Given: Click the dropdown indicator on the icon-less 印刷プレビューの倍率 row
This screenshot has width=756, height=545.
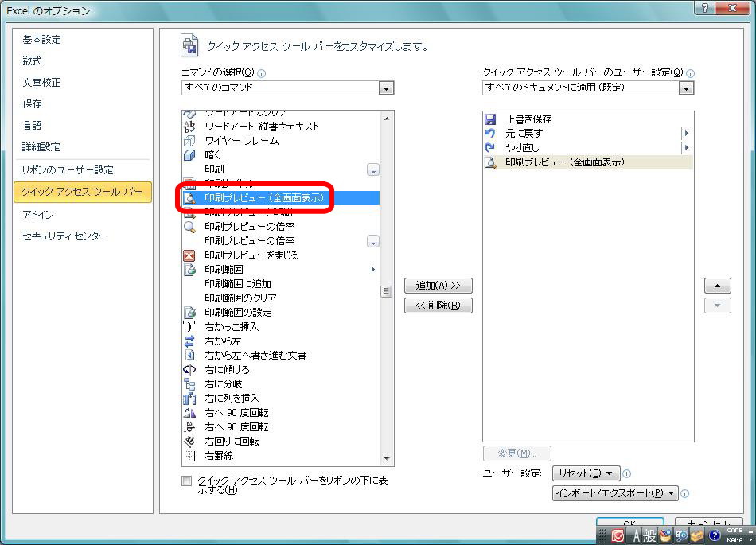Looking at the screenshot, I should (x=372, y=241).
